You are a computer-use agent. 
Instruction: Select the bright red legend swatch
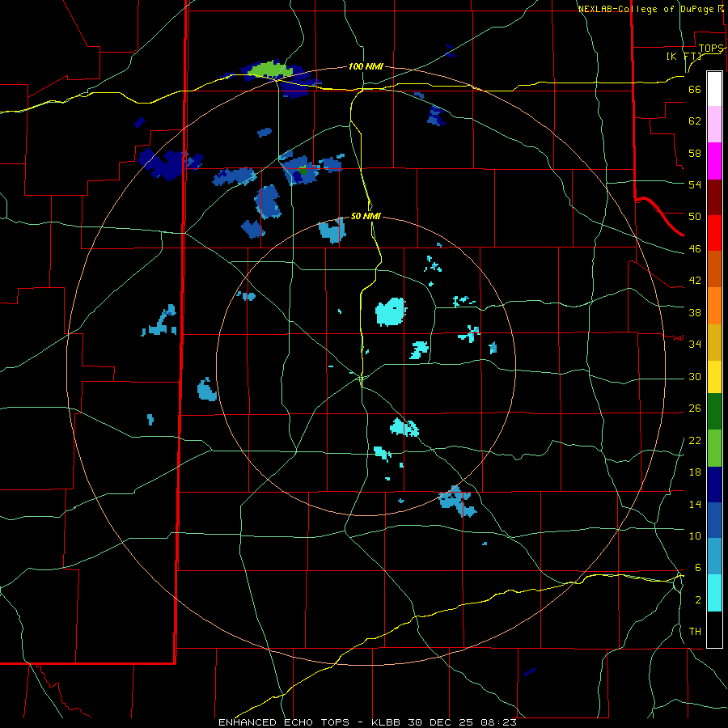coord(714,233)
